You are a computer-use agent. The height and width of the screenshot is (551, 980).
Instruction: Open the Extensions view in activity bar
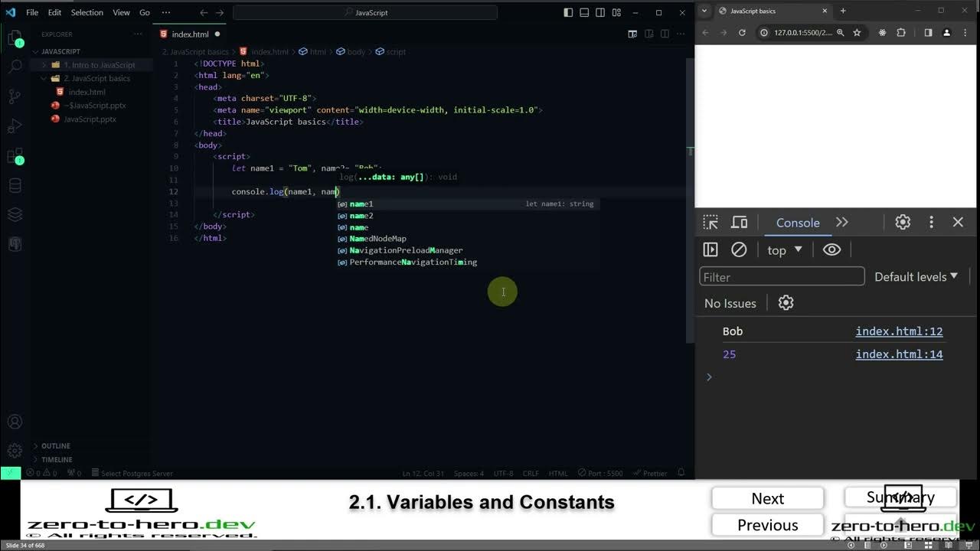(15, 155)
